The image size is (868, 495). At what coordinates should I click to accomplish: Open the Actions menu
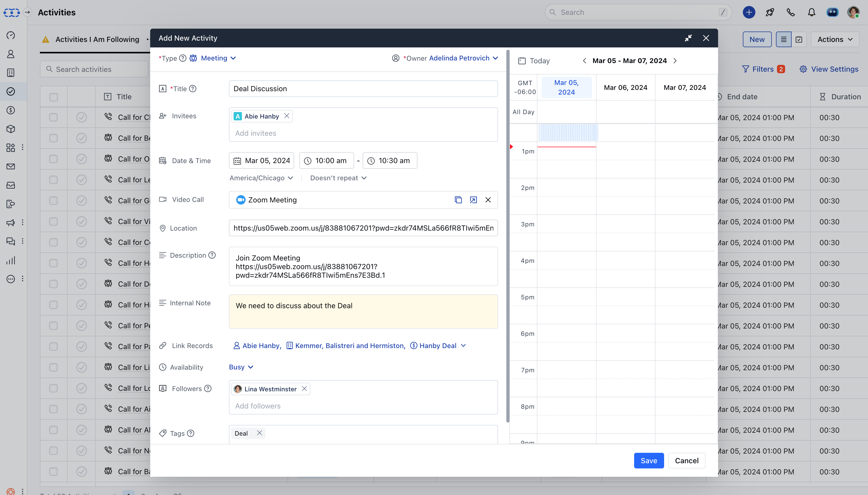click(835, 39)
